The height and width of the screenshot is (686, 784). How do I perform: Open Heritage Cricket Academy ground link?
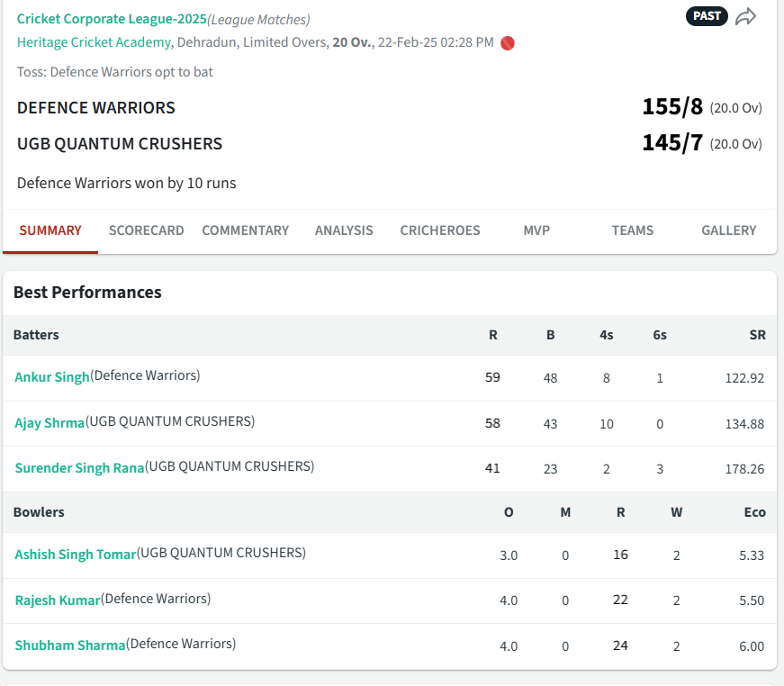tap(94, 42)
